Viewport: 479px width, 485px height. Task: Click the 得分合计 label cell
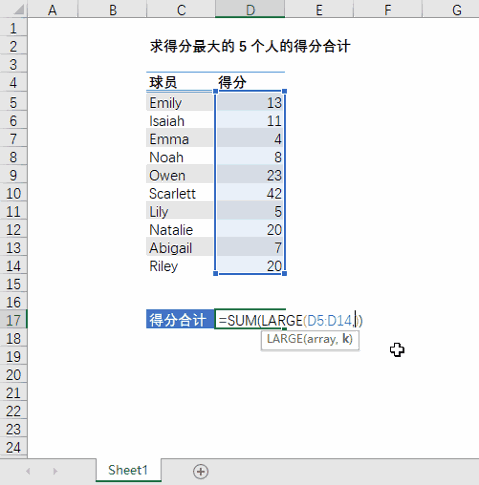point(180,319)
